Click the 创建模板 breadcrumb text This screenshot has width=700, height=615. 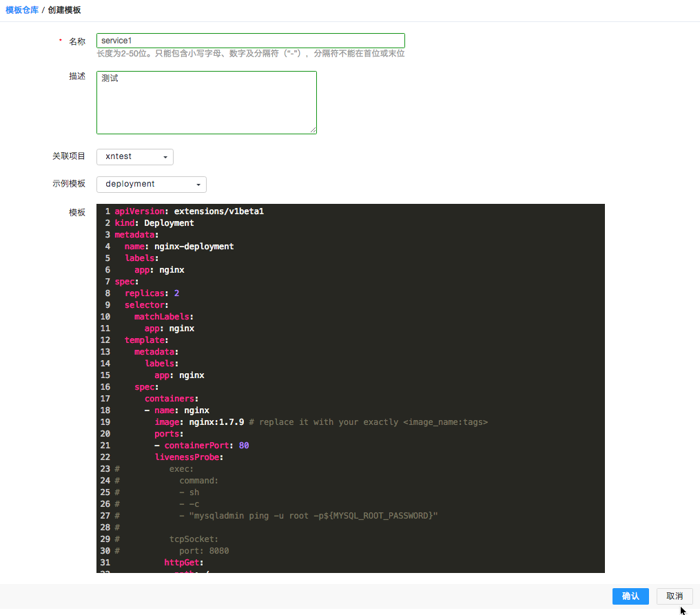pos(63,10)
